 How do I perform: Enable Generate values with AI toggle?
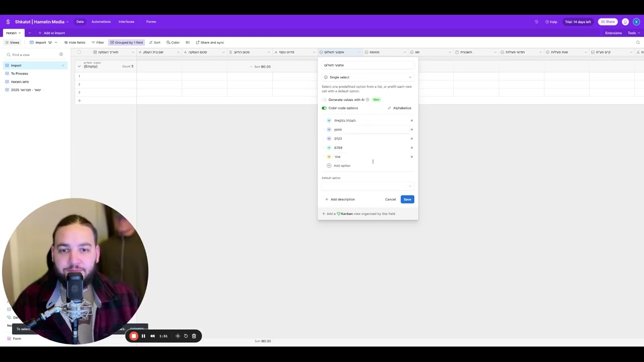[x=324, y=100]
